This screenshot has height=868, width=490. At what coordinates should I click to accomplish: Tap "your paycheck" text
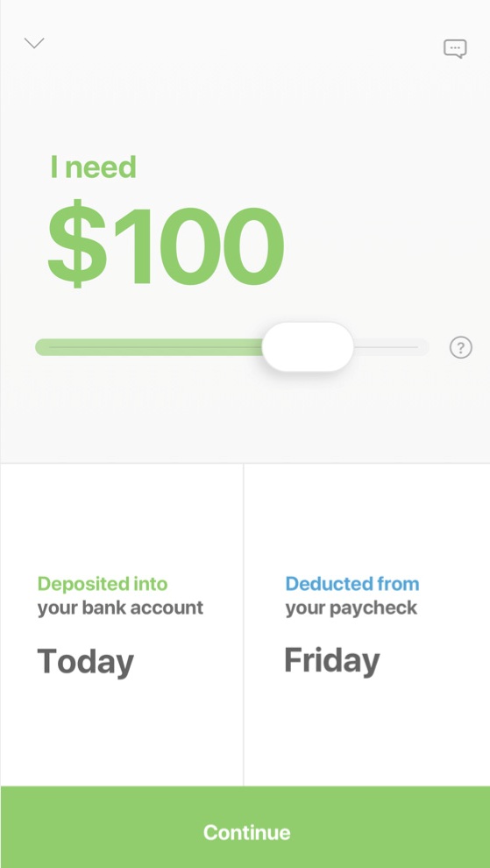(351, 608)
